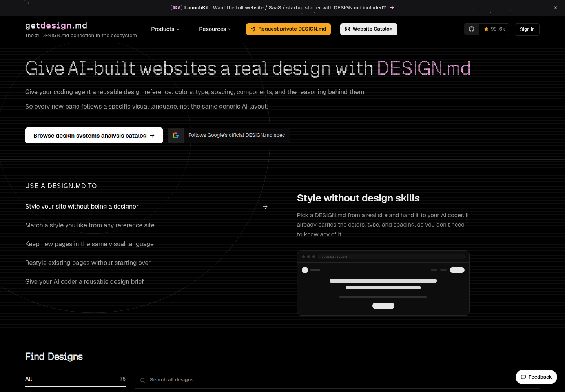This screenshot has height=392, width=565.
Task: Open the GitHub icon link
Action: click(472, 29)
